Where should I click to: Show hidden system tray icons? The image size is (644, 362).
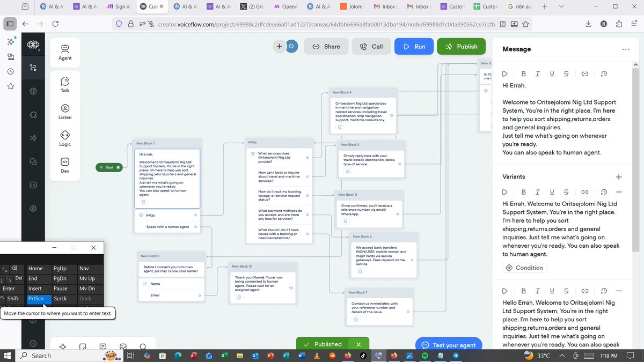562,356
